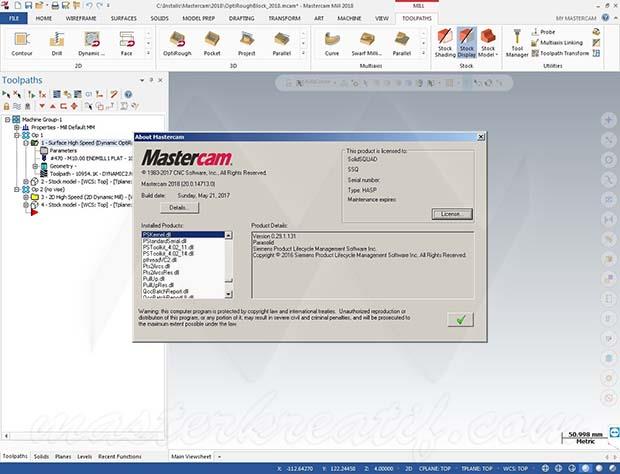Select PullUp.dll in Installed Products
Viewport: 620px width, 474px height.
click(154, 279)
